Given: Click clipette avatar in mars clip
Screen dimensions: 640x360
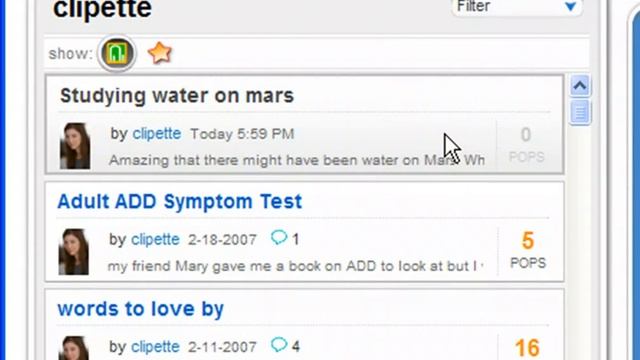Looking at the screenshot, I should 75,146.
